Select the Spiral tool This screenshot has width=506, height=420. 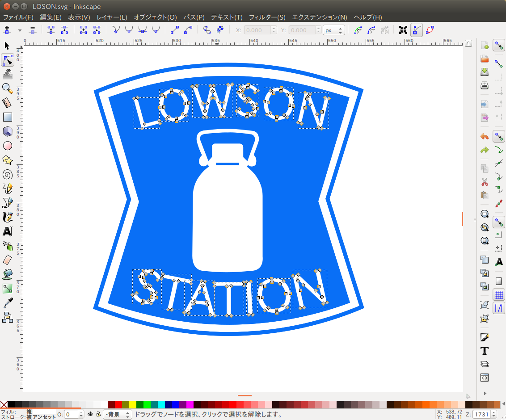click(x=8, y=175)
